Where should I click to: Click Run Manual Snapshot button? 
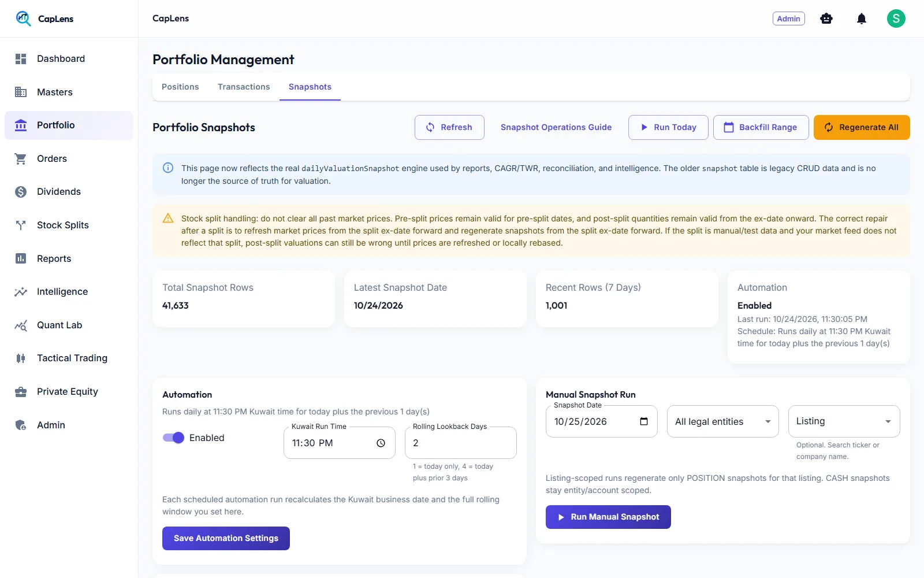coord(608,517)
